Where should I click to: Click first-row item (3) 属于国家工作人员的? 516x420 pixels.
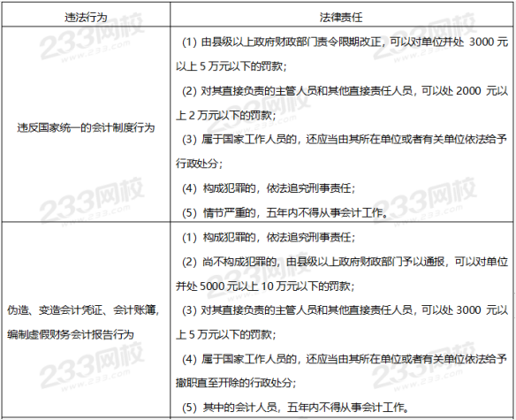(x=345, y=140)
